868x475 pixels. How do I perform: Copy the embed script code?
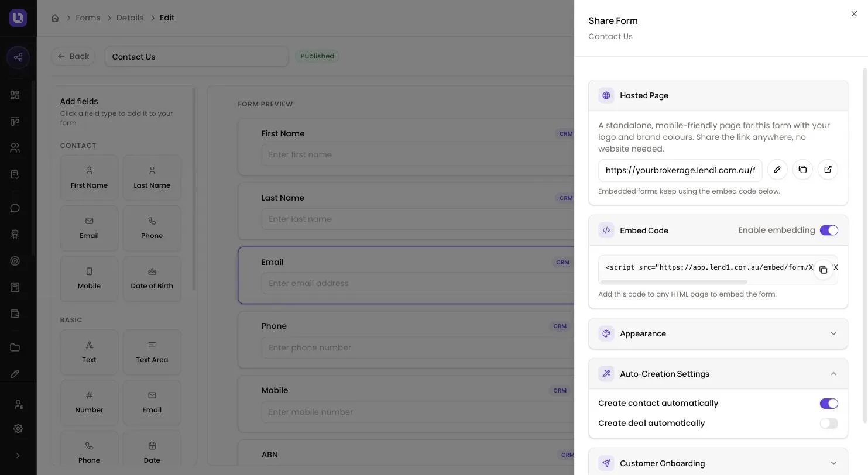823,270
